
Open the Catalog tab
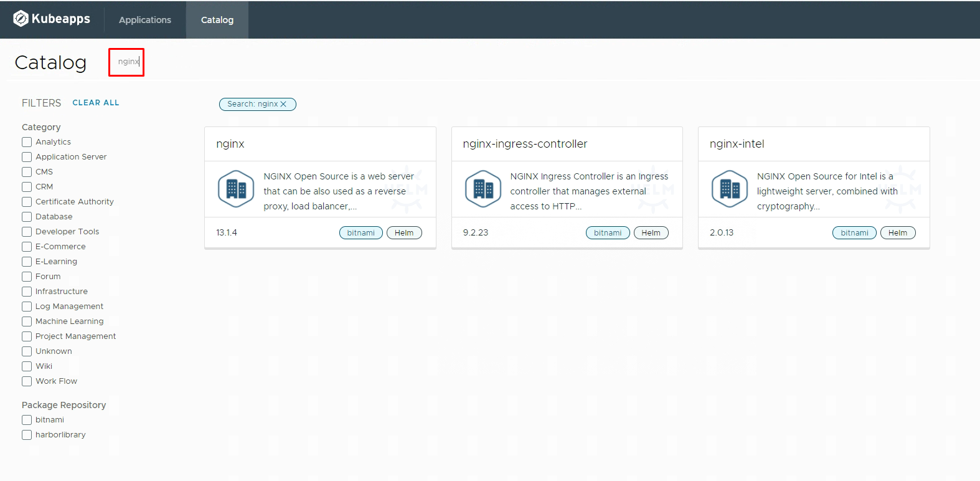(x=217, y=20)
